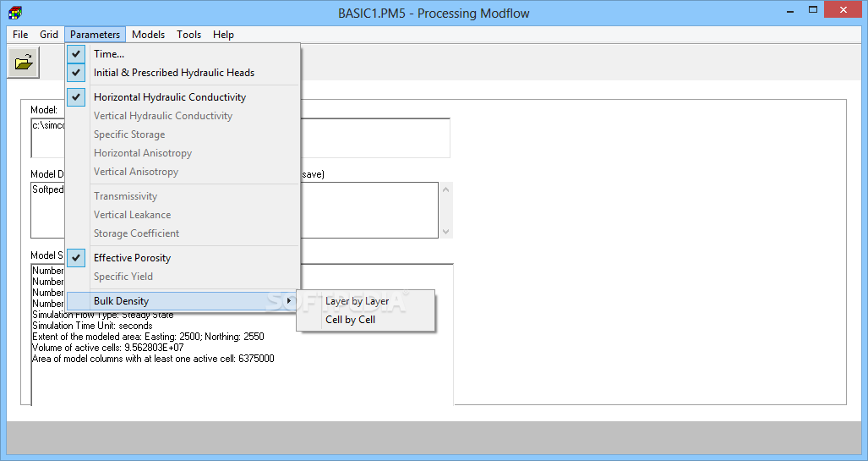
Task: Click checkmark beside Horizontal Hydraulic Conductivity
Action: [76, 97]
